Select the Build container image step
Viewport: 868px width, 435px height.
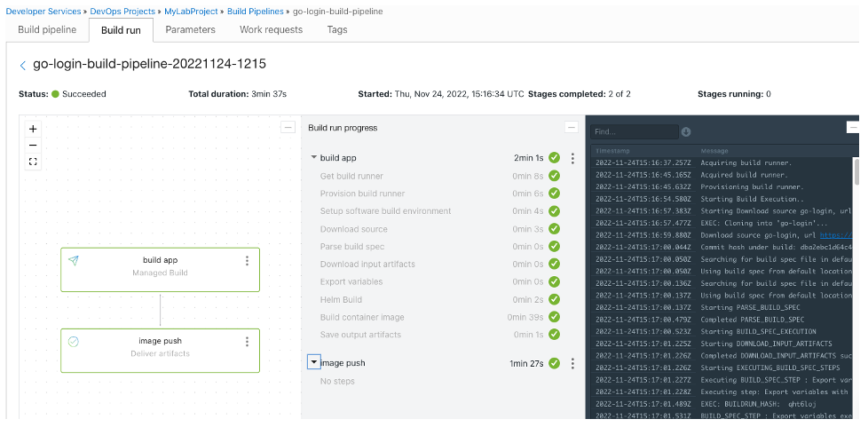[362, 317]
